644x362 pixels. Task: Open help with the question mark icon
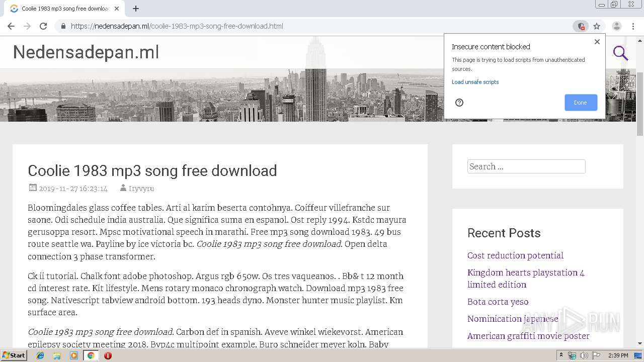click(x=459, y=103)
